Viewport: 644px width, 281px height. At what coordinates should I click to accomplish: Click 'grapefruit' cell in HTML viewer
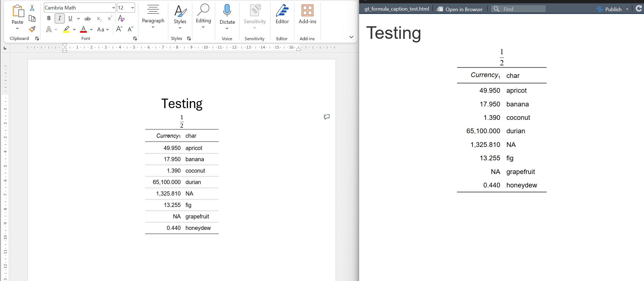(x=520, y=172)
